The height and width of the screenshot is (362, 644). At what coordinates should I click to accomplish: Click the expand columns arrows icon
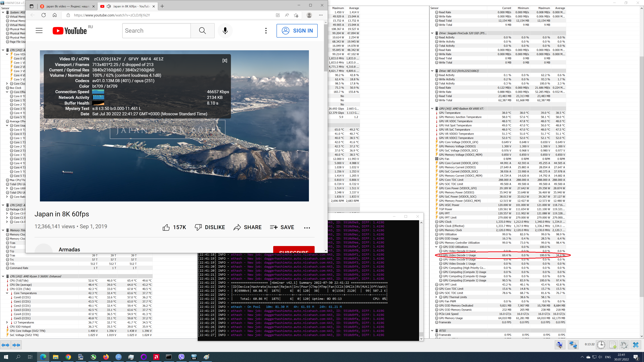[x=5, y=345]
